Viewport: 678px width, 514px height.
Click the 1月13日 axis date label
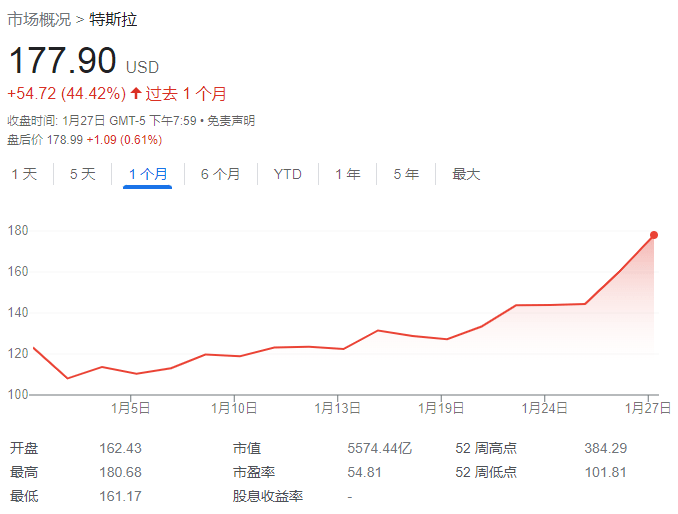point(337,408)
